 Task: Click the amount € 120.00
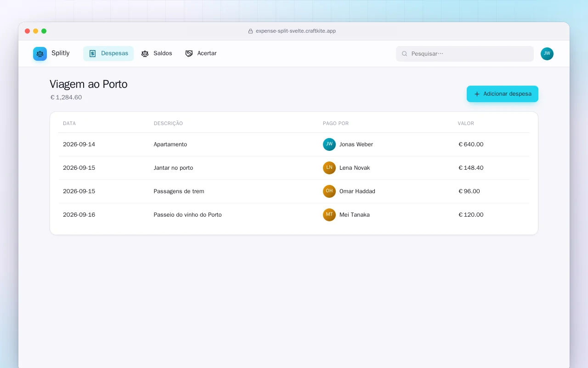coord(471,215)
